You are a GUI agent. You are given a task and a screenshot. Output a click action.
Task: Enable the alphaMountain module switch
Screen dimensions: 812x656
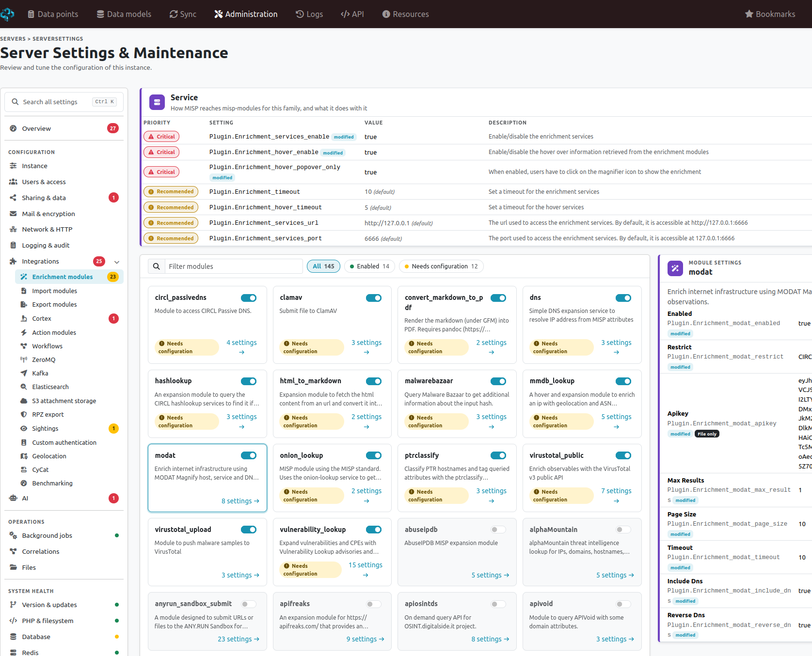click(623, 530)
